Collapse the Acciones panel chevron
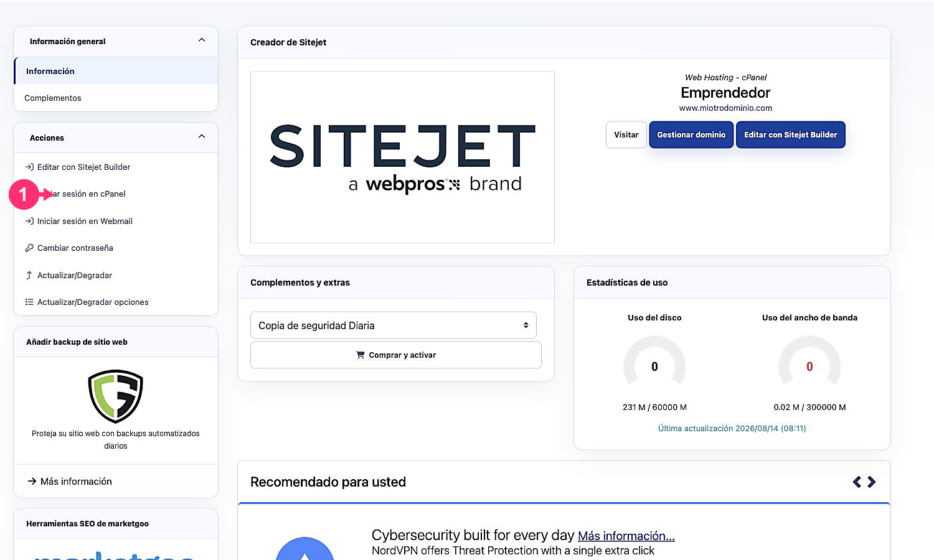This screenshot has height=560, width=934. coord(202,137)
